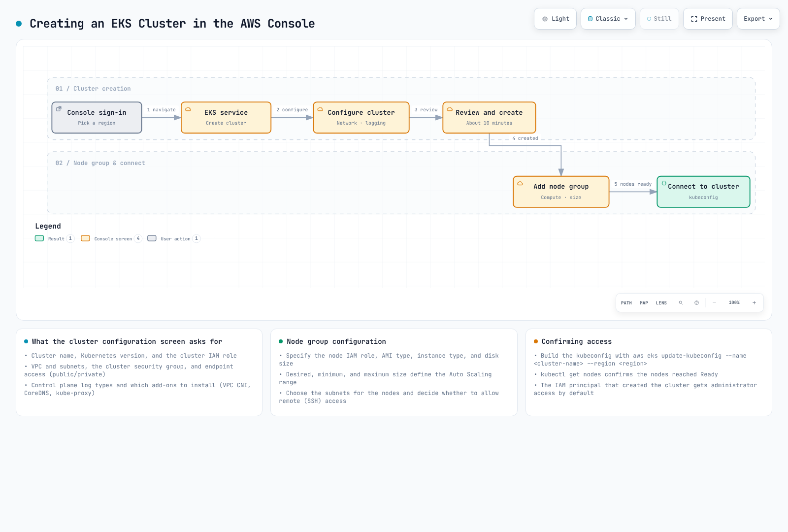Click the 100% zoom level reset
Viewport: 788px width, 532px height.
734,303
